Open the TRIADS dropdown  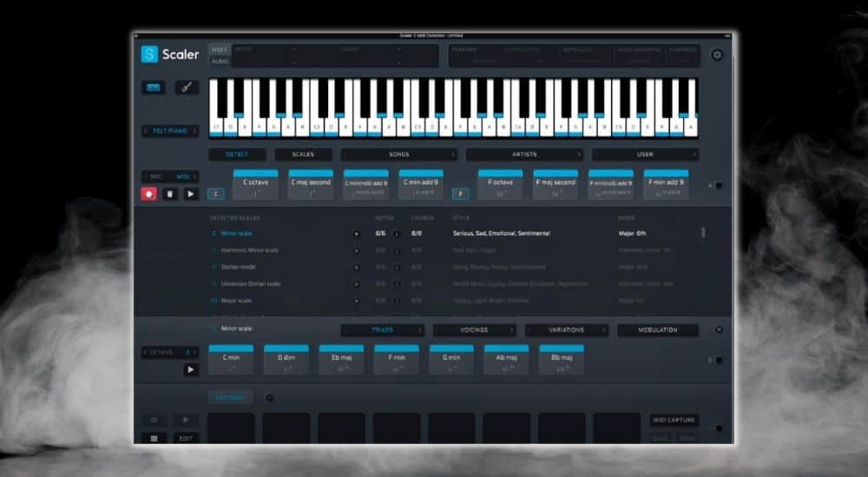383,330
